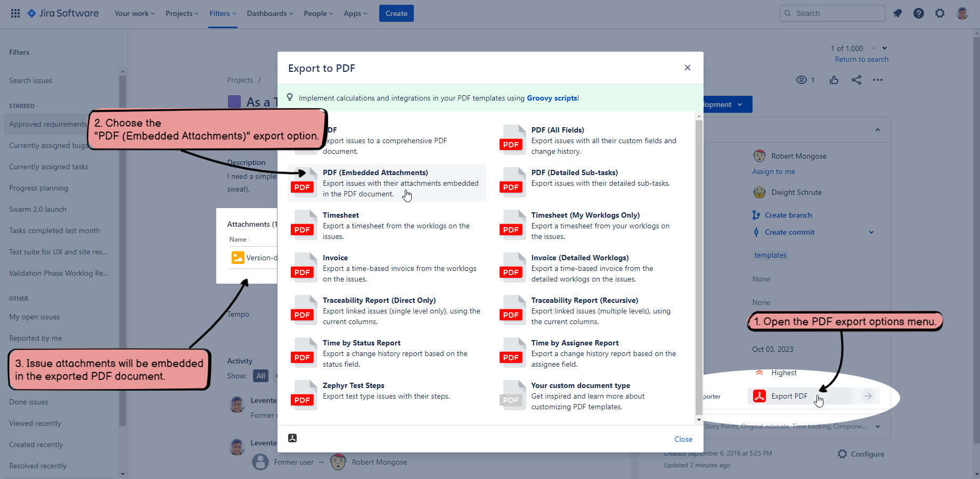Screen dimensions: 980x479
Task: Collapse the details panel with its chevron
Action: pyautogui.click(x=878, y=129)
